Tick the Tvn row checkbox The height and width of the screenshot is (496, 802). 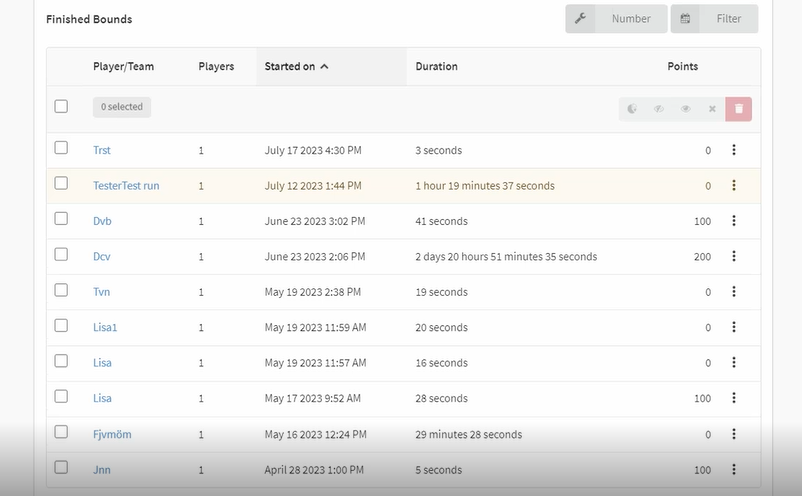pos(61,290)
